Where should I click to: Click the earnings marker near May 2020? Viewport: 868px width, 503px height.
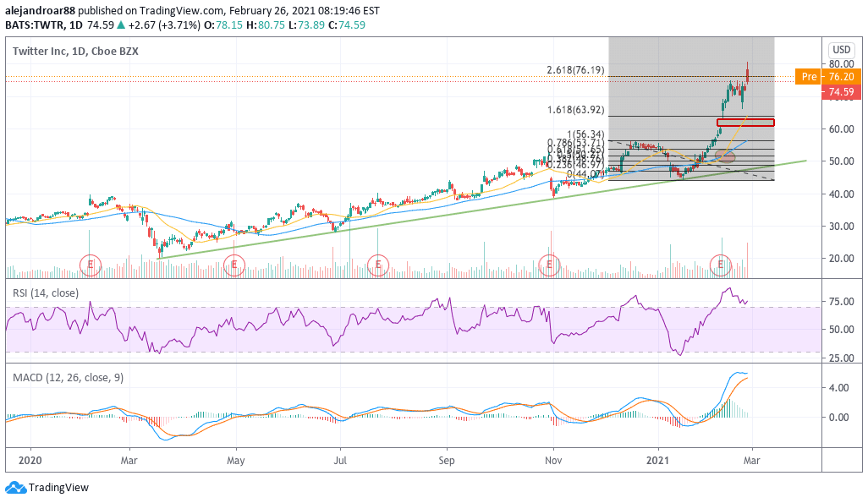(x=234, y=265)
